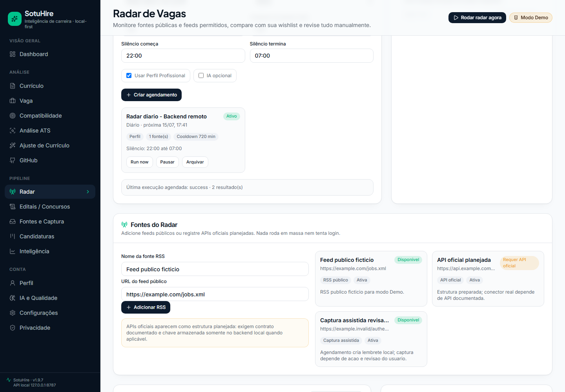Click the Editais / Concursos icon
Viewport: 565px width, 392px height.
point(13,207)
